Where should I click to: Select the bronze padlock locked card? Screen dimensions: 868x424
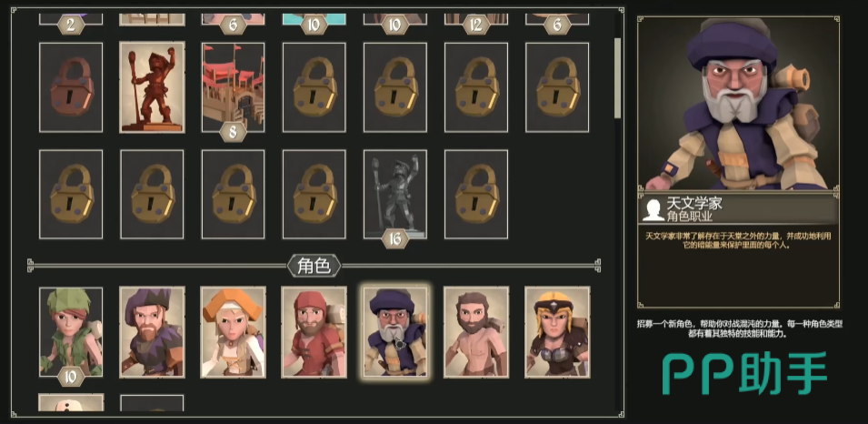tap(71, 87)
